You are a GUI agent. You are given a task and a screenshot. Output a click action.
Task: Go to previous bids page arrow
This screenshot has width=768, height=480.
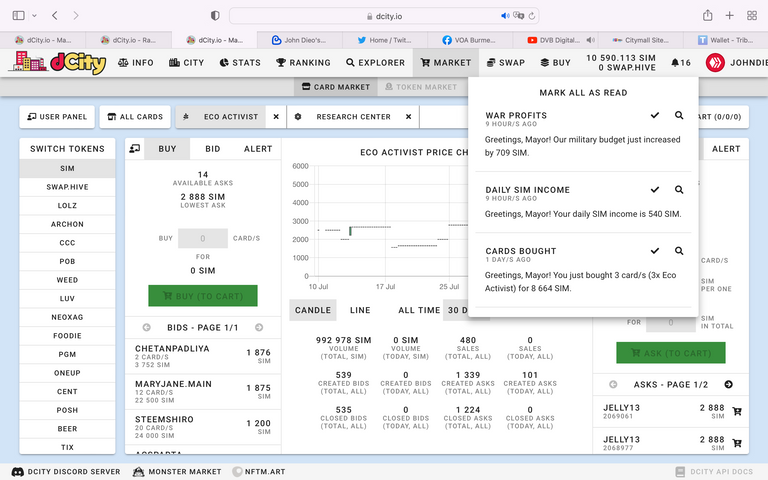146,327
